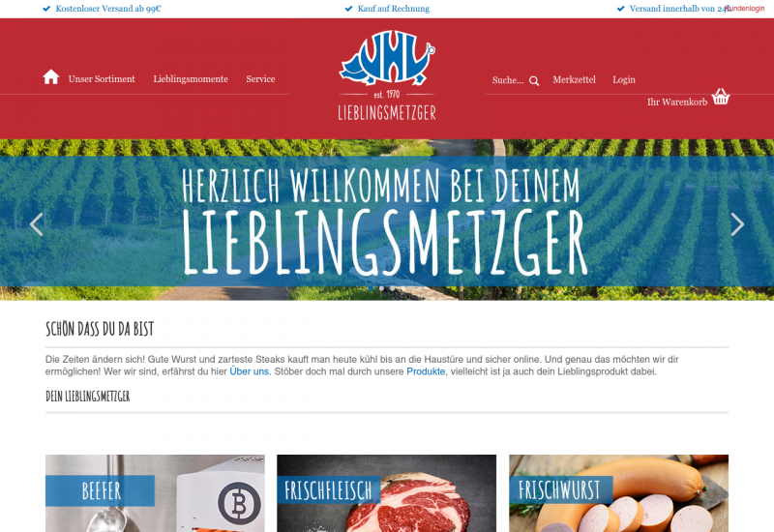
Task: Focus the Suche... search field
Action: (x=508, y=80)
